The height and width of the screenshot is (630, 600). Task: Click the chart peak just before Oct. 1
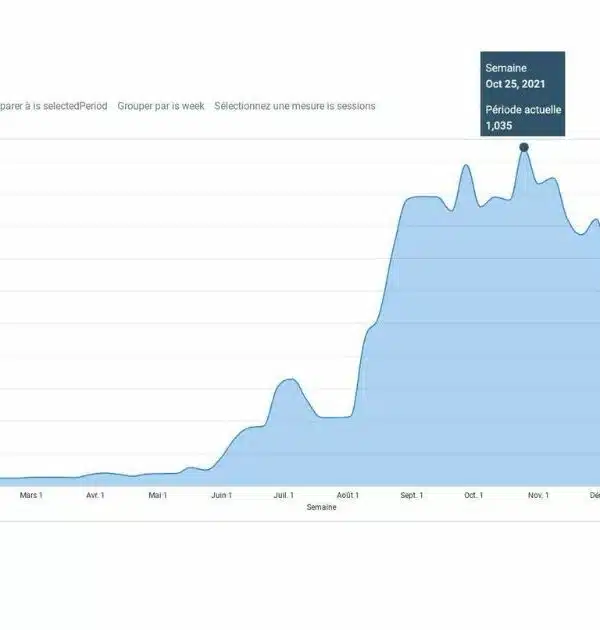coord(466,166)
